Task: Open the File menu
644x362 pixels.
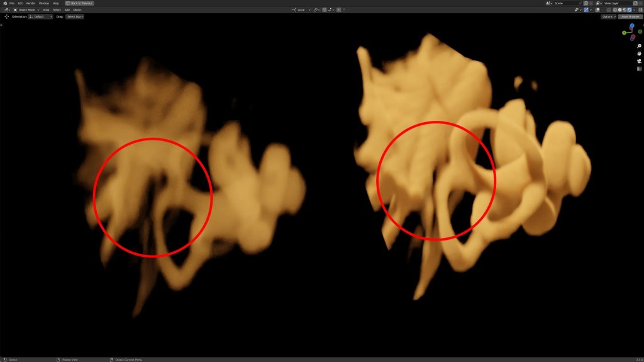Action: (12, 3)
